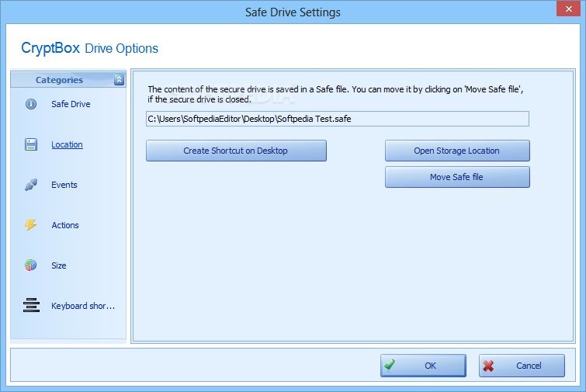Click the Safe Drive info icon

click(31, 104)
